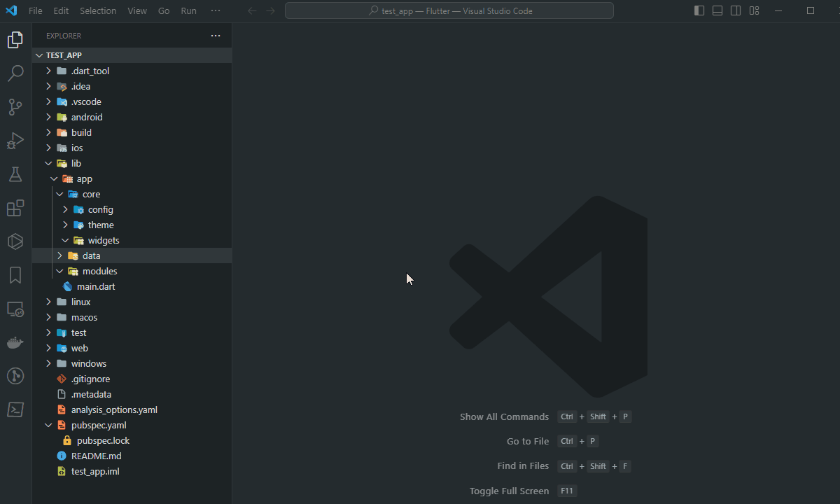Click the main.dart Dart file icon
The width and height of the screenshot is (840, 504).
[x=68, y=286]
